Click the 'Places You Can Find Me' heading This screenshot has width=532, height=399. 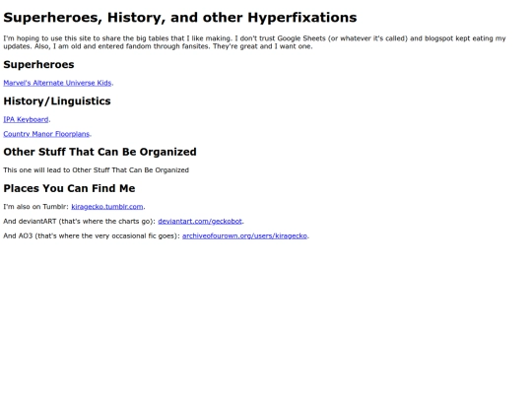[69, 188]
